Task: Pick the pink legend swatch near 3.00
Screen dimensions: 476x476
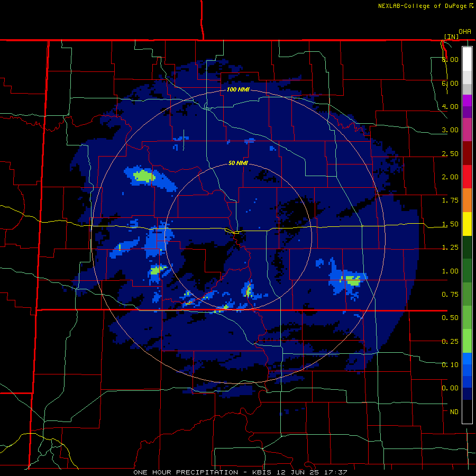Action: click(x=467, y=130)
